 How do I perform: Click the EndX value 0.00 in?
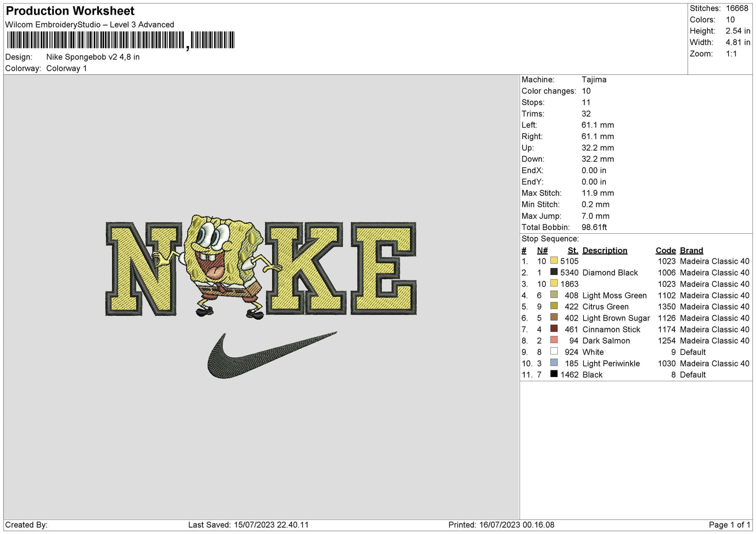(594, 171)
